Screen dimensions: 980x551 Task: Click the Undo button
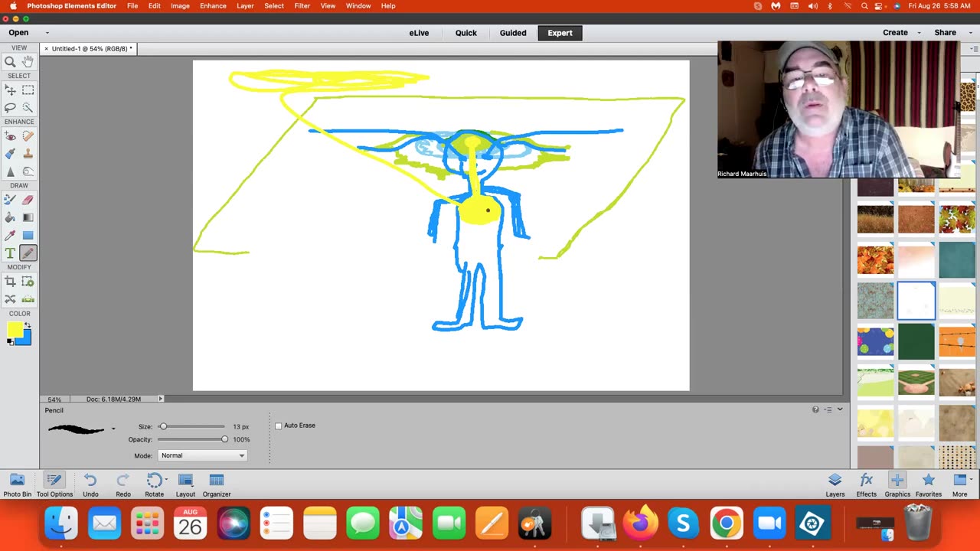coord(90,484)
